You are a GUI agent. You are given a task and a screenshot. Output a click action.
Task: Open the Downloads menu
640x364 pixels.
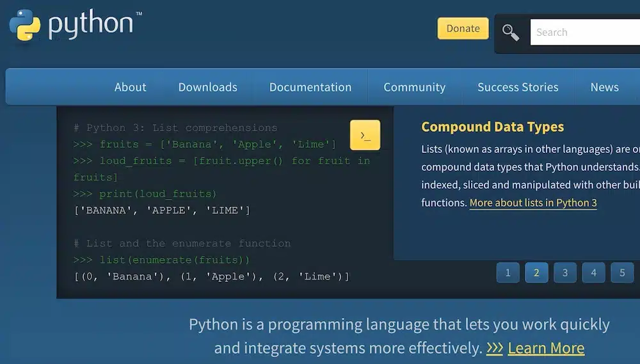[208, 87]
